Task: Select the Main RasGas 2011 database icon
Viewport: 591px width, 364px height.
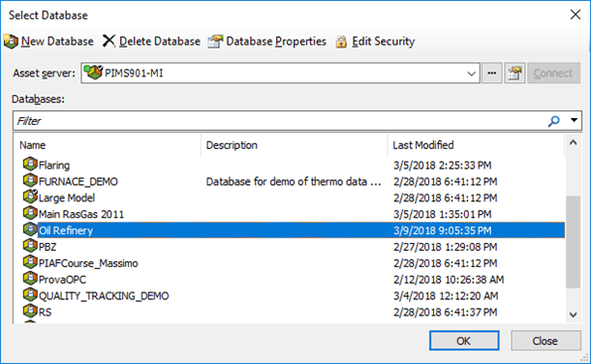Action: (30, 213)
